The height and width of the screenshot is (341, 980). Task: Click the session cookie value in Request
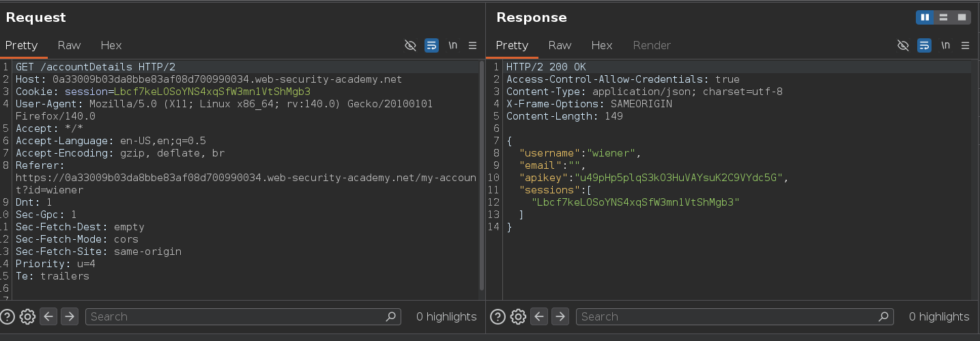212,92
